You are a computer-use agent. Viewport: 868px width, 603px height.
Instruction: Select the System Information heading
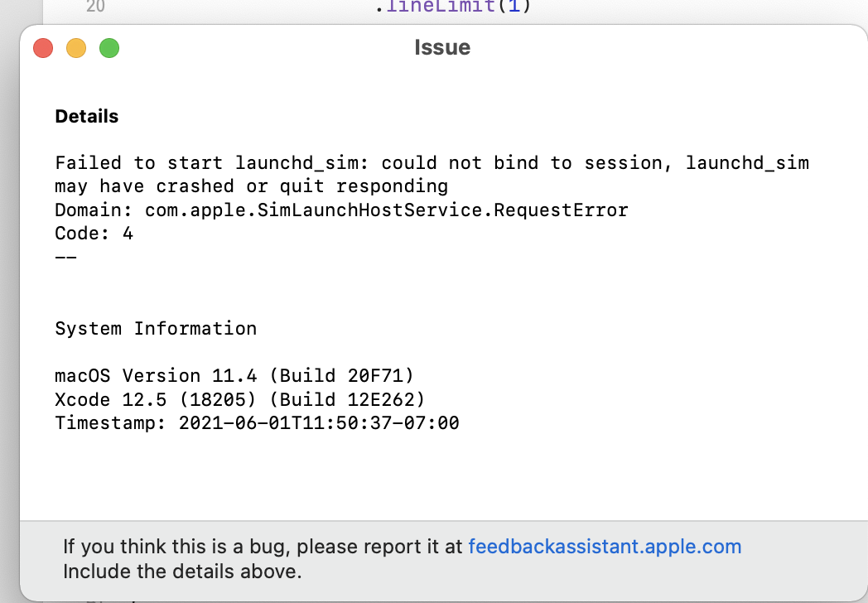point(156,328)
